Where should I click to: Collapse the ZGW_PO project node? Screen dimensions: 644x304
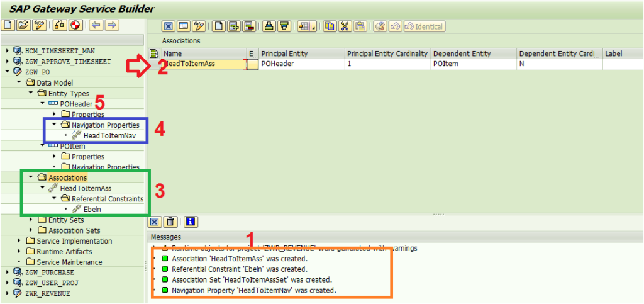[7, 72]
